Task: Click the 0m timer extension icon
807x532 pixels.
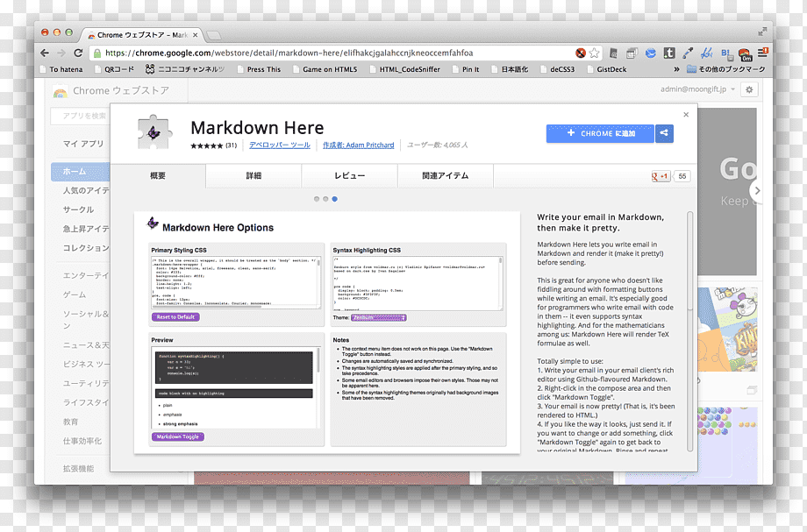Action: [744, 54]
